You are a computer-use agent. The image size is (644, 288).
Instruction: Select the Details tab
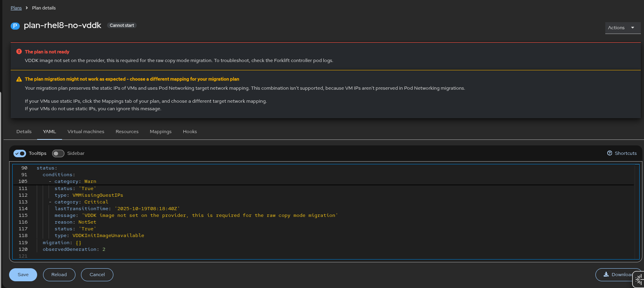(x=24, y=132)
